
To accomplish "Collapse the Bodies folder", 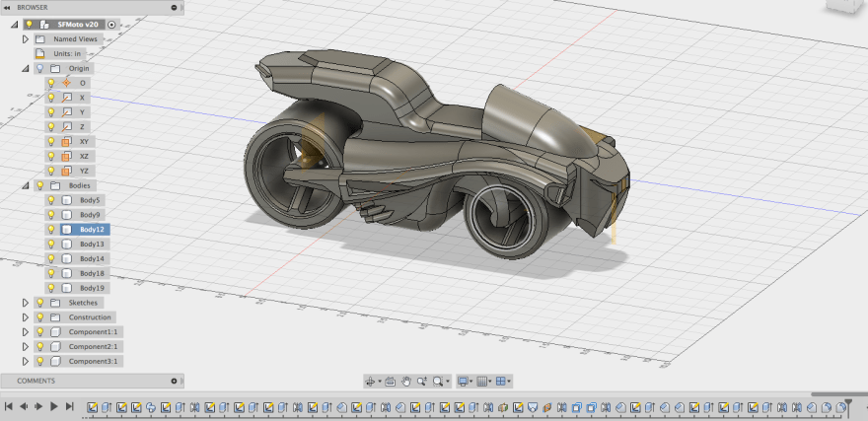I will pyautogui.click(x=26, y=185).
